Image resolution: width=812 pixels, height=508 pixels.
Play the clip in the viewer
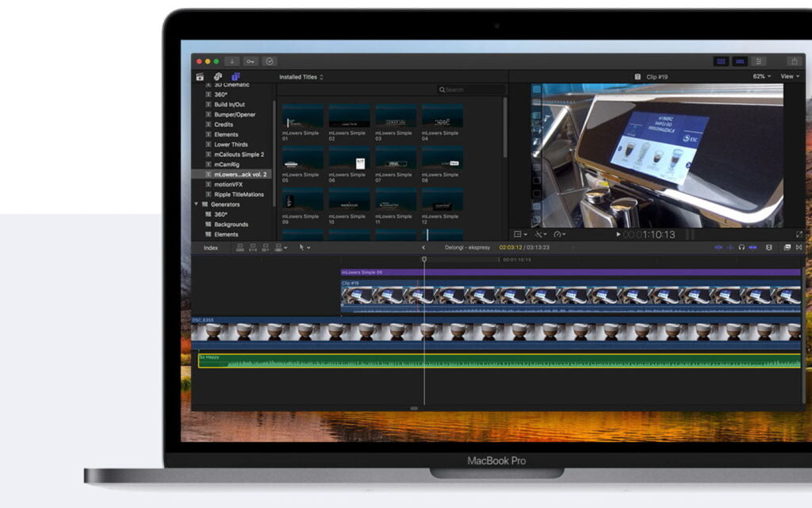(x=619, y=234)
